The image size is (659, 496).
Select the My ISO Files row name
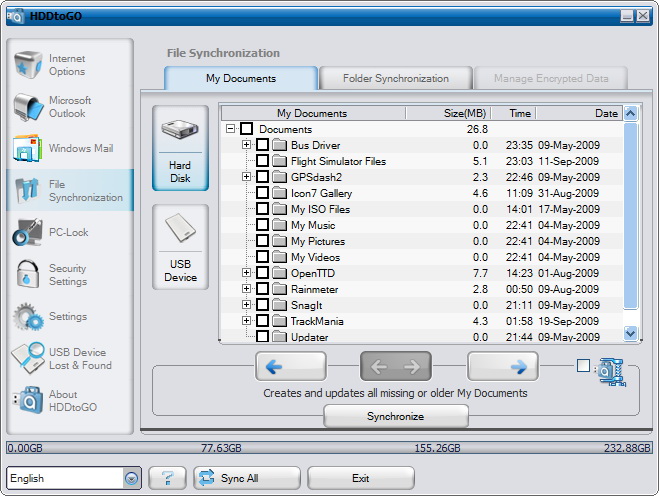[x=320, y=209]
